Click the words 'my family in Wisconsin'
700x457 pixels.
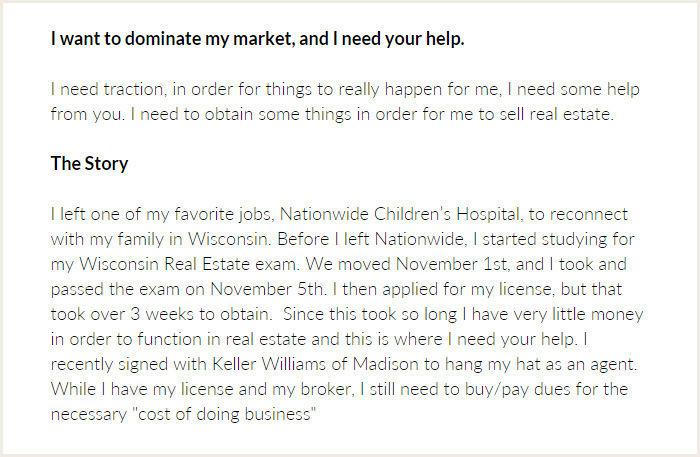point(178,240)
